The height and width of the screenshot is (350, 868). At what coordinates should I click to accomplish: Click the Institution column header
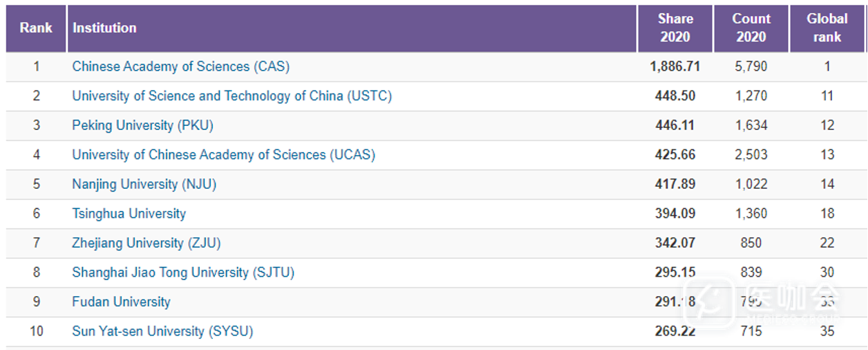point(104,28)
